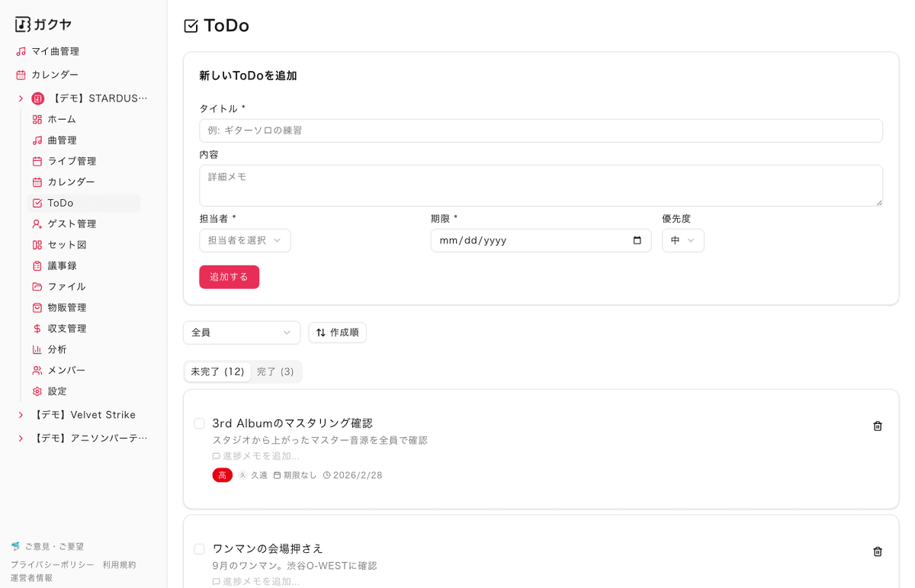
Task: Delete the 3rd Albumのマスタリング確認 ToDo
Action: coord(878,426)
